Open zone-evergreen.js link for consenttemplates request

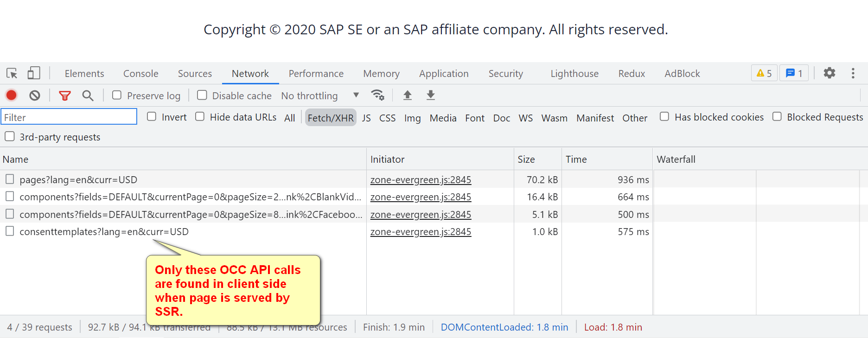tap(421, 232)
